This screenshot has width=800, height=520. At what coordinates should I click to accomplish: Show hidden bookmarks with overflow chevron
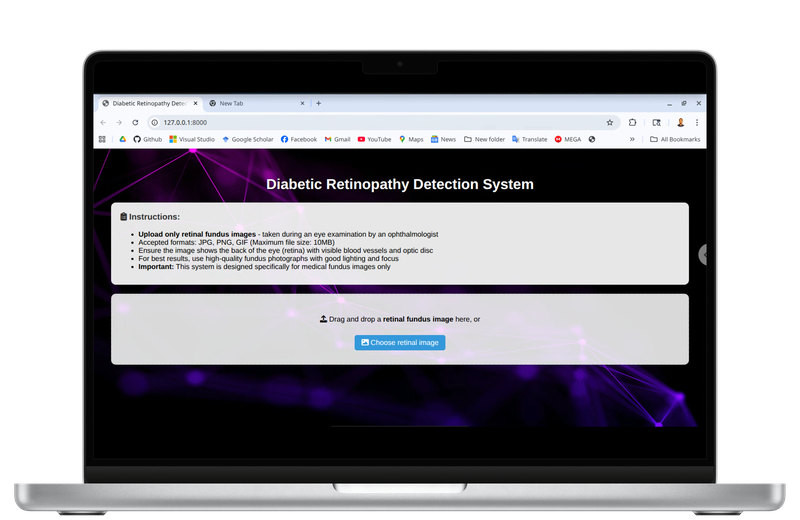click(x=631, y=139)
